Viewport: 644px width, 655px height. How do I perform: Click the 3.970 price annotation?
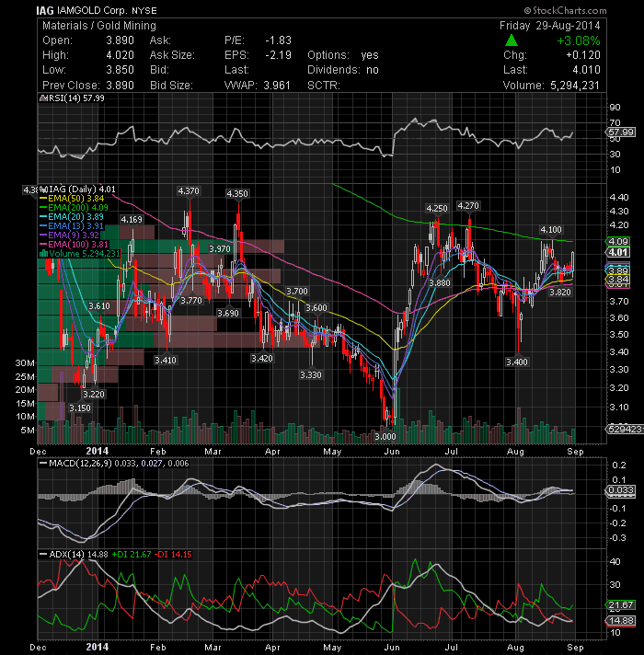(220, 249)
